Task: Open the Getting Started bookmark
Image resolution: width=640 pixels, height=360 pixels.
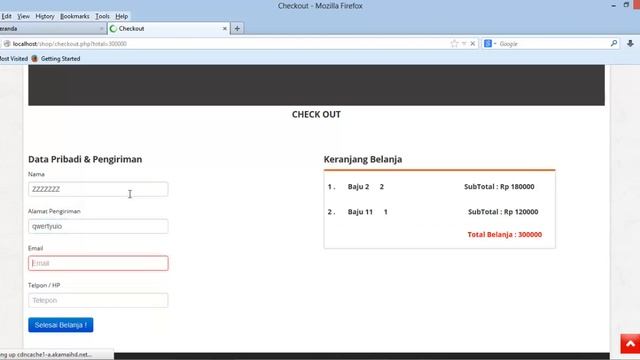Action: [x=56, y=59]
